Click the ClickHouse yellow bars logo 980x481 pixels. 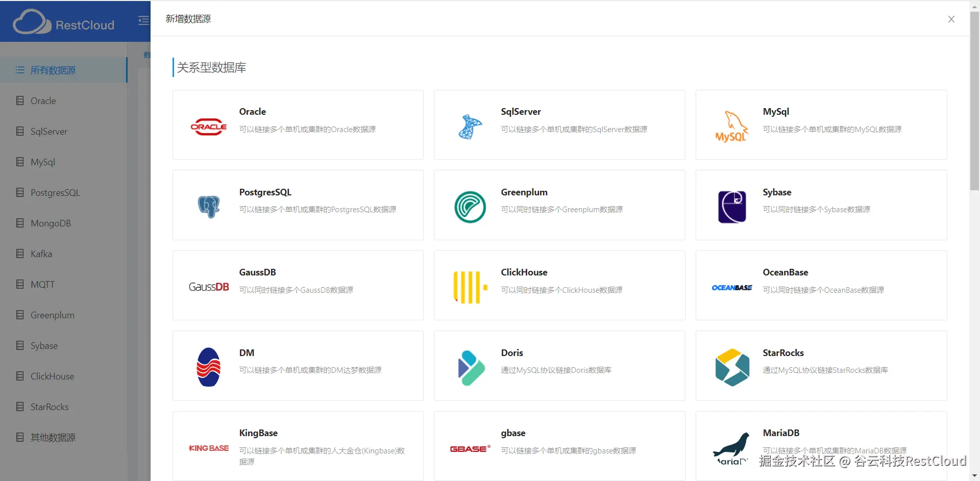(x=470, y=287)
